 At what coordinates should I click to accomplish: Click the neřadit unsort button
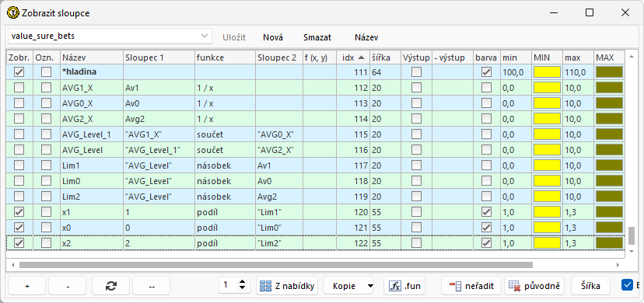click(472, 286)
